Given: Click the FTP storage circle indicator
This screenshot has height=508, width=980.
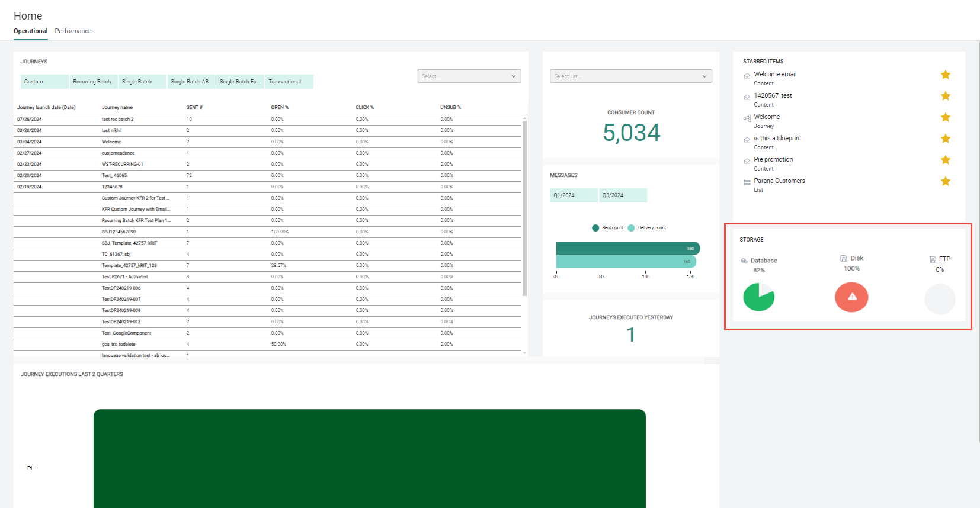Looking at the screenshot, I should tap(940, 299).
